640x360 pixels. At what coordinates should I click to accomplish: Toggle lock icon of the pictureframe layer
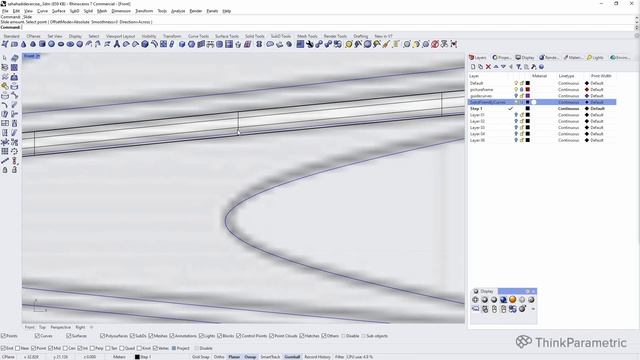pyautogui.click(x=522, y=89)
